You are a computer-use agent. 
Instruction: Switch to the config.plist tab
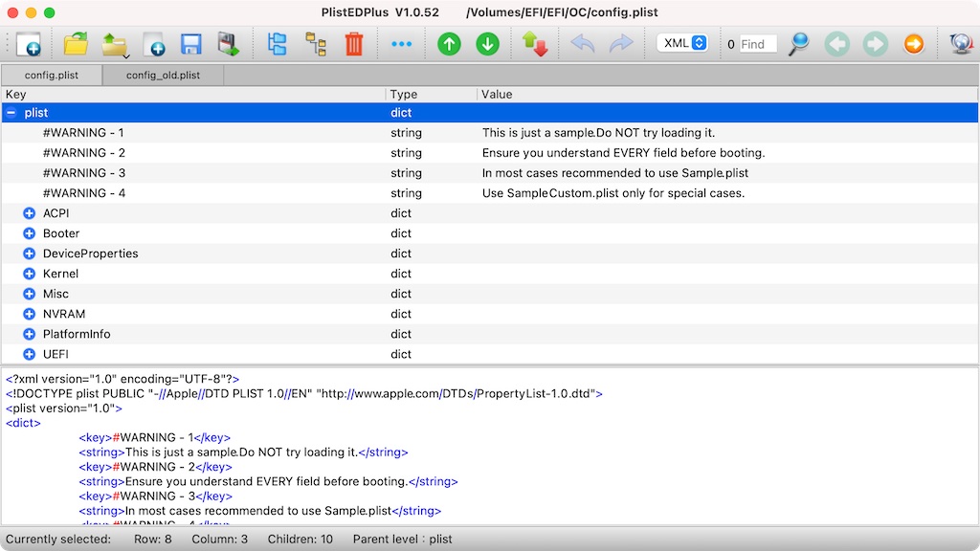tap(52, 75)
